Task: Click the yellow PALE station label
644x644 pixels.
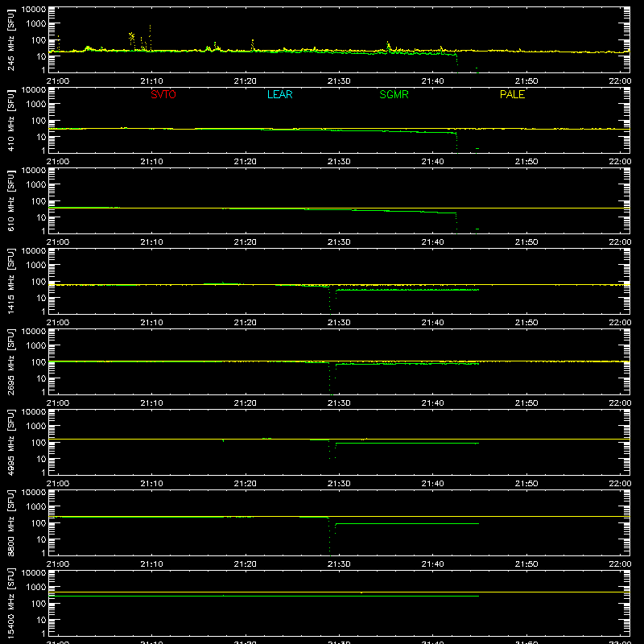Action: pyautogui.click(x=512, y=94)
